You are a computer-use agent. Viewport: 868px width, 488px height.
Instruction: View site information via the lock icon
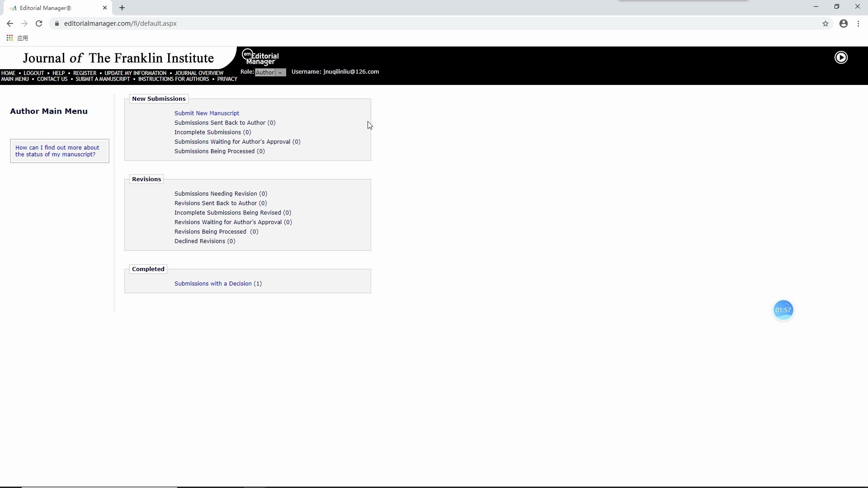57,23
